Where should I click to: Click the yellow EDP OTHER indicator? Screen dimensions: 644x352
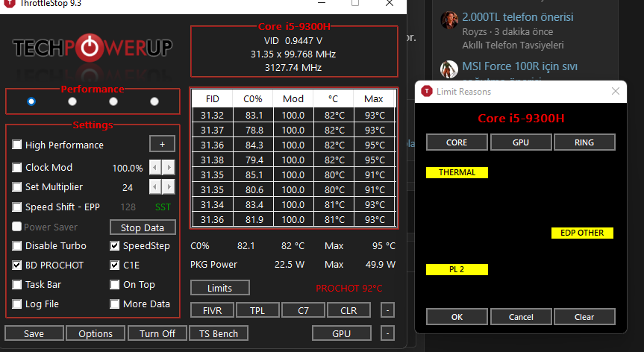click(x=582, y=233)
